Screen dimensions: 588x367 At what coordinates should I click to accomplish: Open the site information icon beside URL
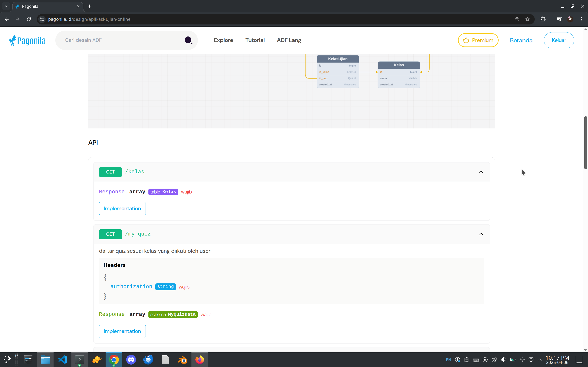(42, 19)
